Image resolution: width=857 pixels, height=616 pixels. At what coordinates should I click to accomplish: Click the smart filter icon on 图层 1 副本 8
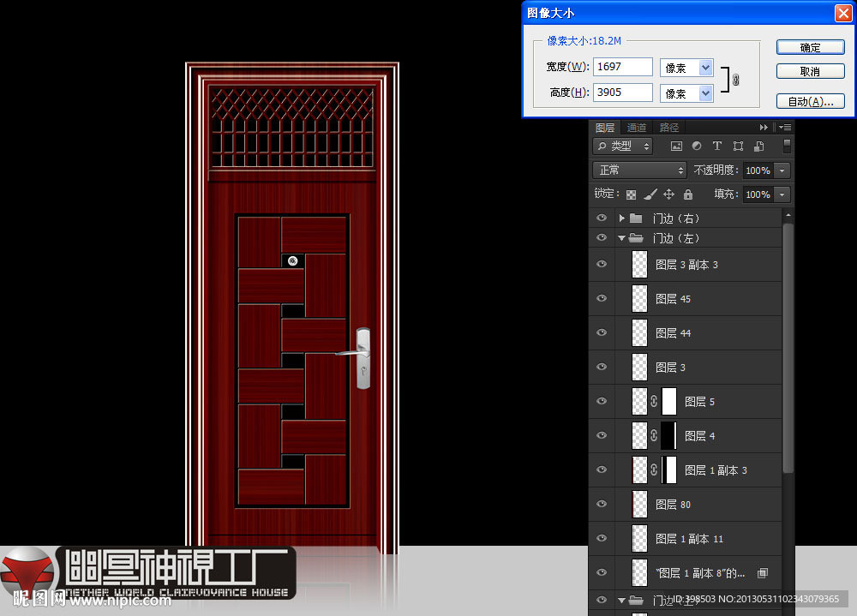coord(763,573)
